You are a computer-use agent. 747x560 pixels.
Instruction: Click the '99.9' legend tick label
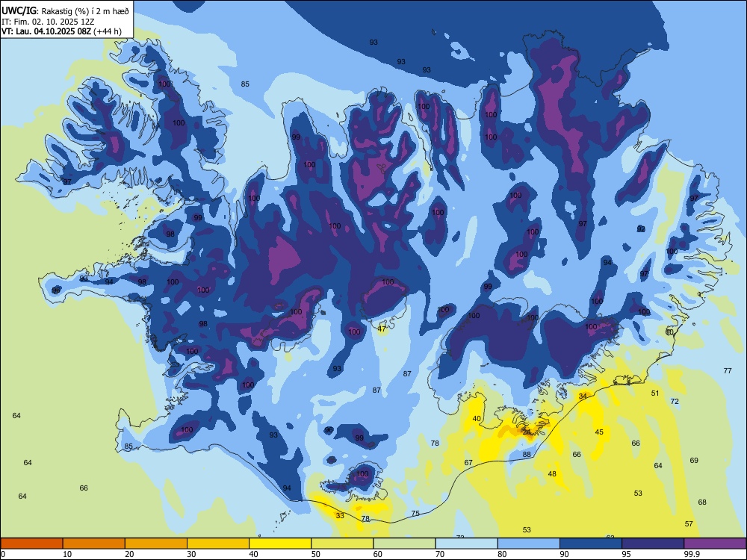pos(691,554)
